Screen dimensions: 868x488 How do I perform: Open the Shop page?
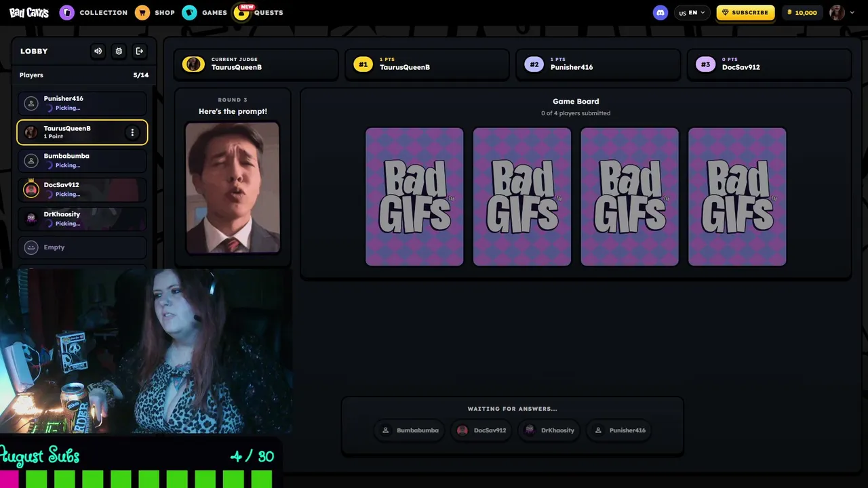(x=155, y=12)
